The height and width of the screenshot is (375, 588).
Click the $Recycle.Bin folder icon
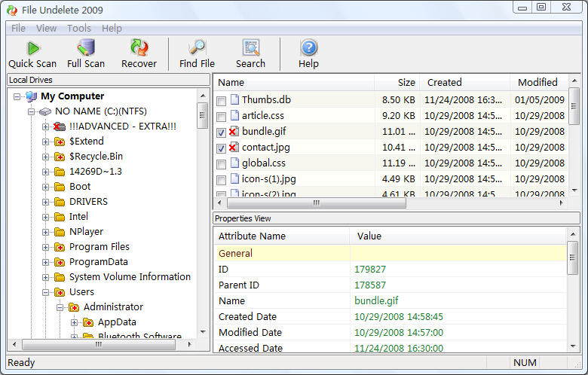(x=60, y=157)
